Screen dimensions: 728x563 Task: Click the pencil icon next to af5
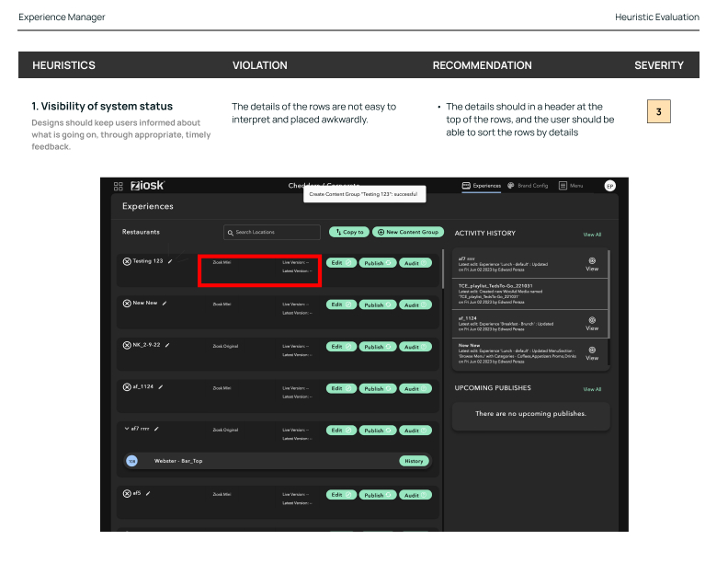click(149, 494)
